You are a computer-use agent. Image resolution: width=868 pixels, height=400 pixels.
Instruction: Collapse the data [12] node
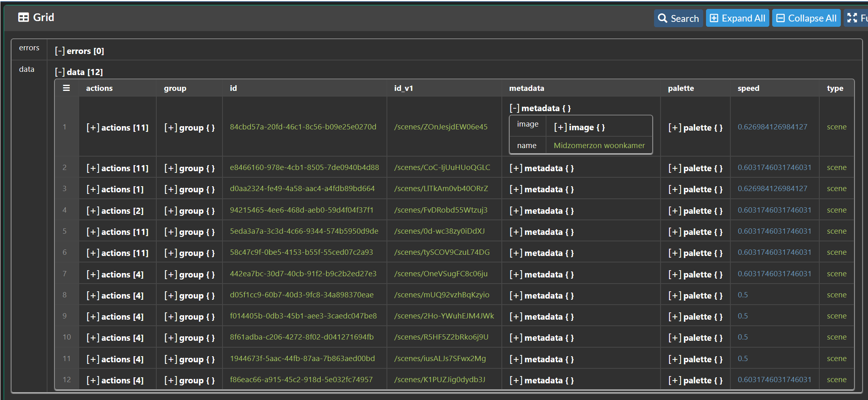(60, 72)
